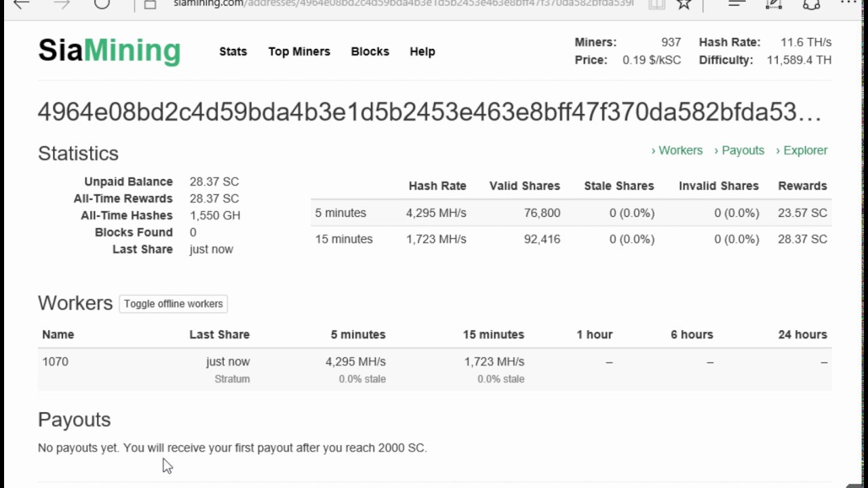Click the browser back arrow
The width and height of the screenshot is (868, 488).
click(21, 4)
